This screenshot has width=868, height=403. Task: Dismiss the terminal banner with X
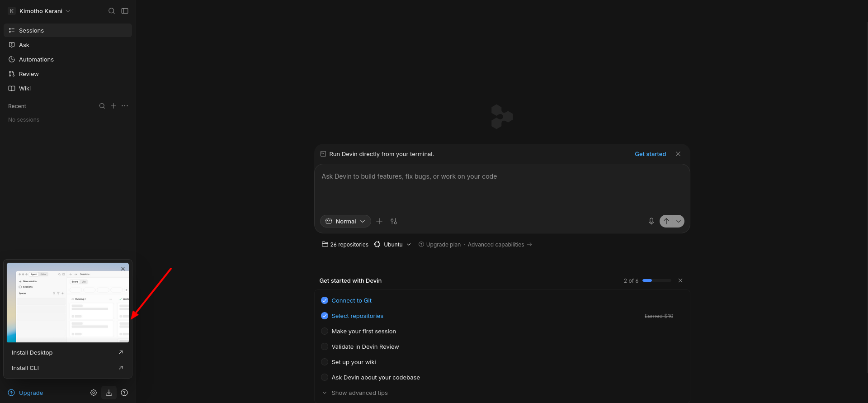(678, 154)
